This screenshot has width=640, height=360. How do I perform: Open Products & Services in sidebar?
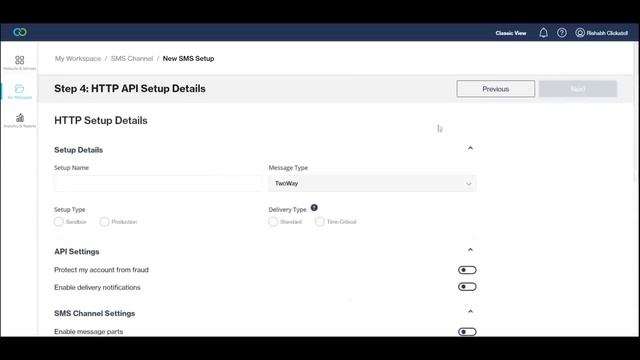pyautogui.click(x=19, y=63)
